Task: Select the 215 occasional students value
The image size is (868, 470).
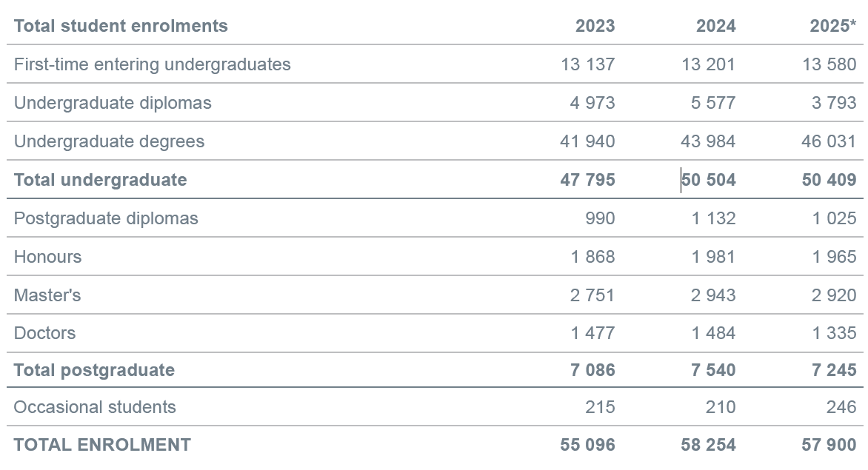Action: [x=599, y=407]
